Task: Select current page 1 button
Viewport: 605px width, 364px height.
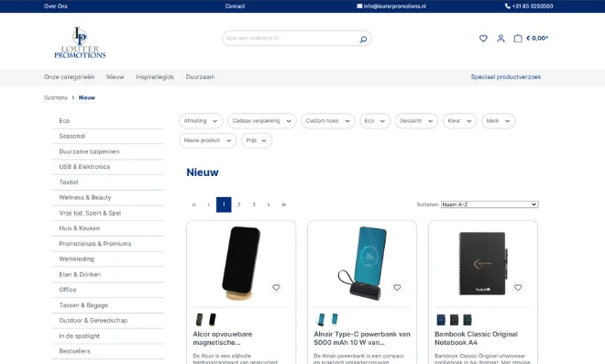Action: [x=224, y=204]
